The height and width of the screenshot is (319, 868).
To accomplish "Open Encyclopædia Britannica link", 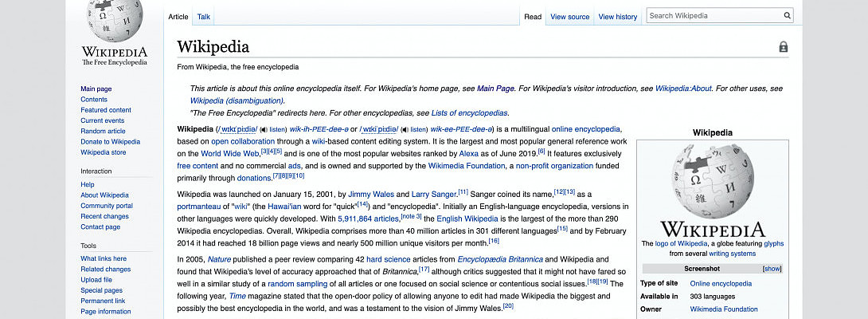I will (x=500, y=259).
